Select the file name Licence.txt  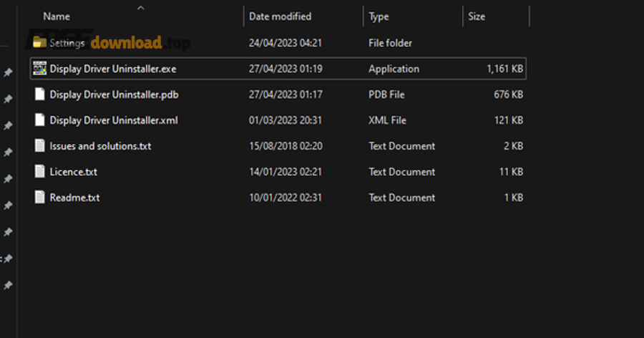[74, 172]
